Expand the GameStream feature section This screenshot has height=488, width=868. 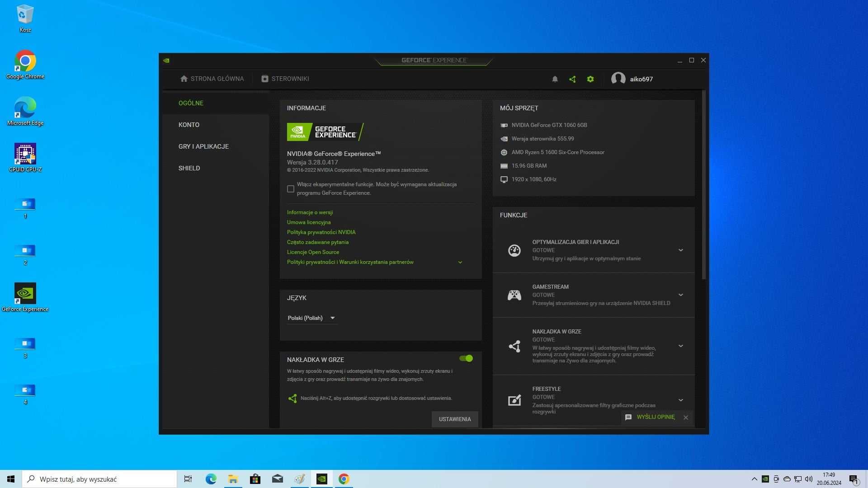point(681,295)
